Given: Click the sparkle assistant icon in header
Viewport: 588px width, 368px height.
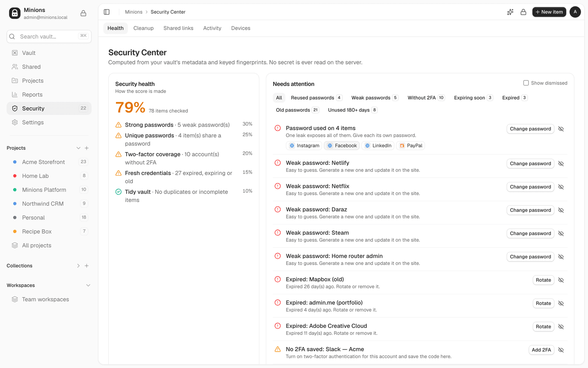Looking at the screenshot, I should pyautogui.click(x=510, y=12).
